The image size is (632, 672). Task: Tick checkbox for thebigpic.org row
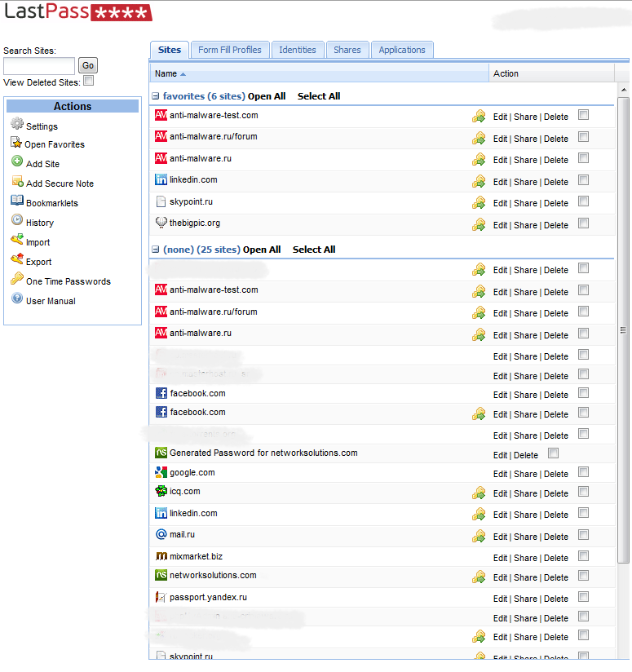tap(583, 223)
